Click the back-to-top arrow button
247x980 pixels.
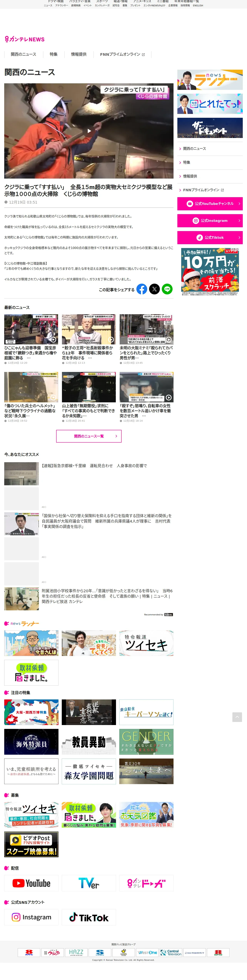pyautogui.click(x=237, y=717)
